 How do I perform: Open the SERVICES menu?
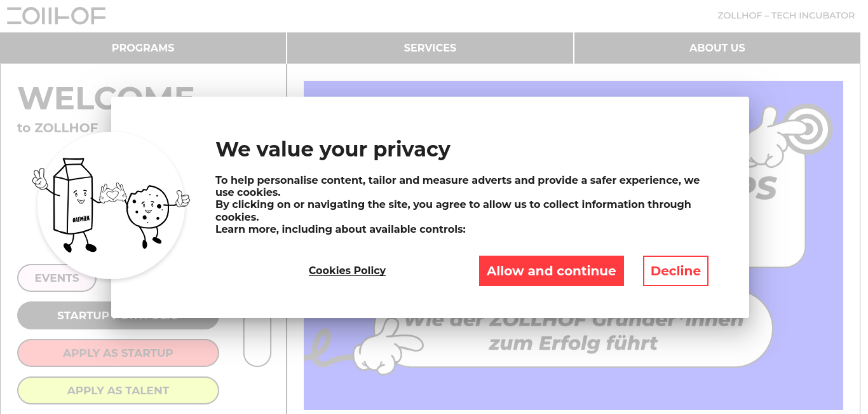tap(430, 48)
